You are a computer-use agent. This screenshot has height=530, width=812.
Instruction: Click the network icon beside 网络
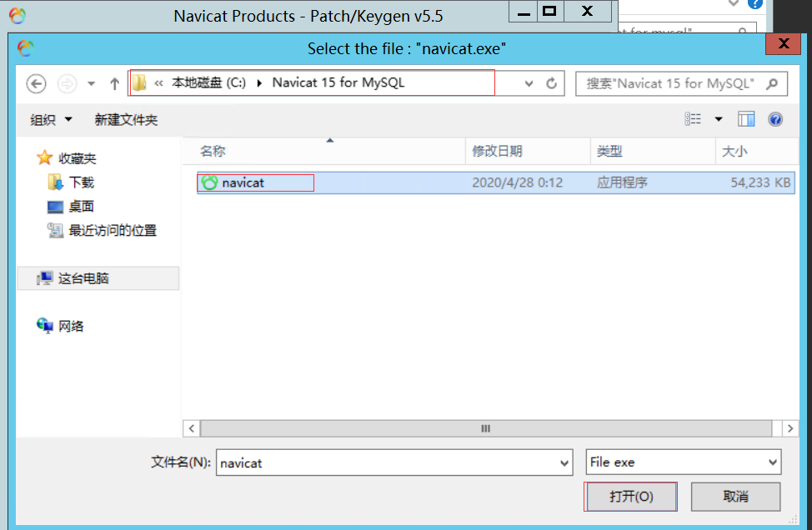(44, 326)
